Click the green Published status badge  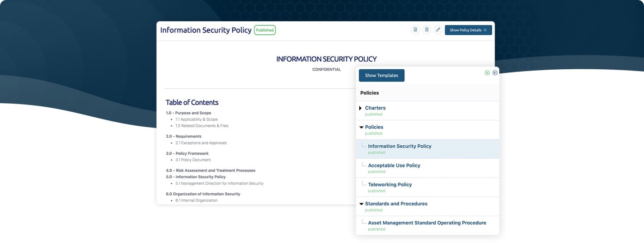265,30
